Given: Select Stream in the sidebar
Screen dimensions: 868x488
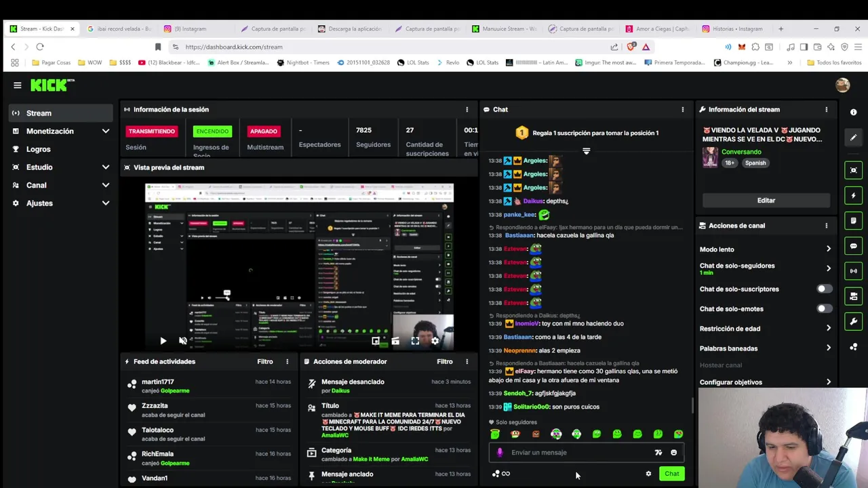Looking at the screenshot, I should (61, 113).
